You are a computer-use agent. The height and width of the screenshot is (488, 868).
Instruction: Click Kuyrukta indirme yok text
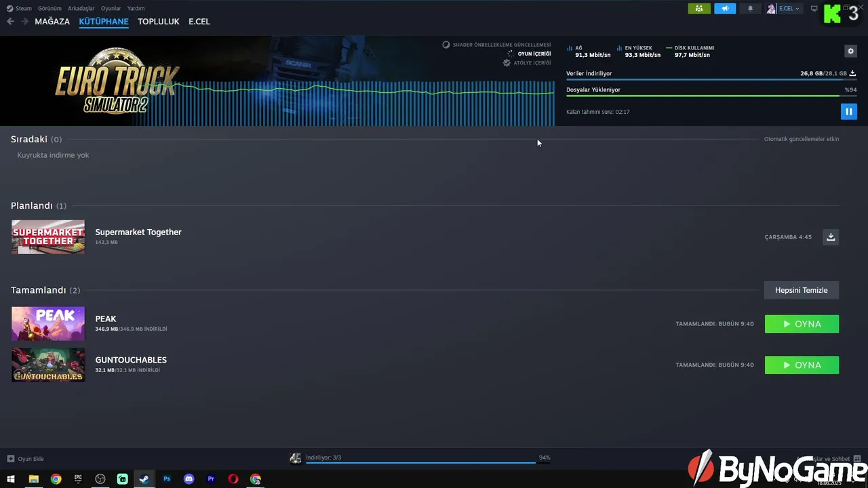click(53, 155)
